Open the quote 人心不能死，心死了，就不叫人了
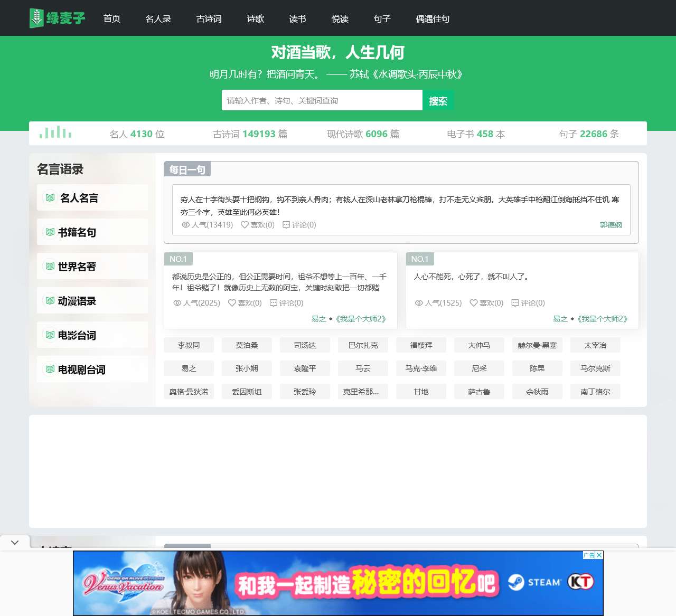This screenshot has height=616, width=676. pos(472,277)
